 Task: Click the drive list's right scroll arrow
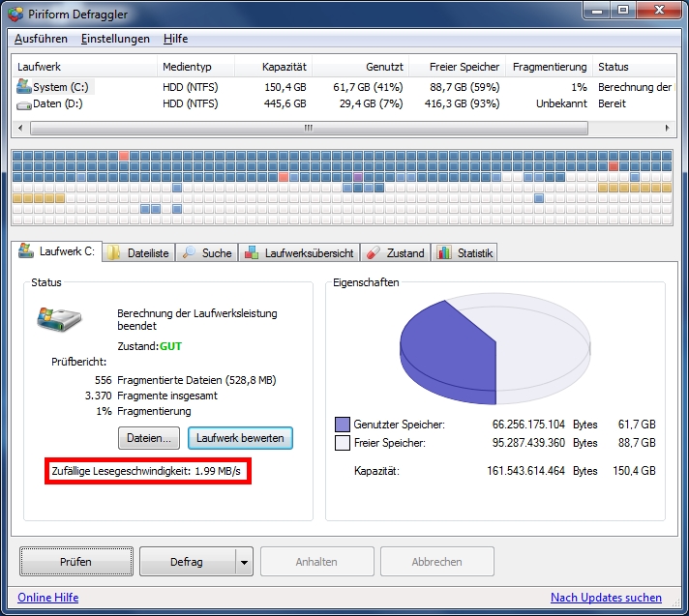(x=667, y=129)
